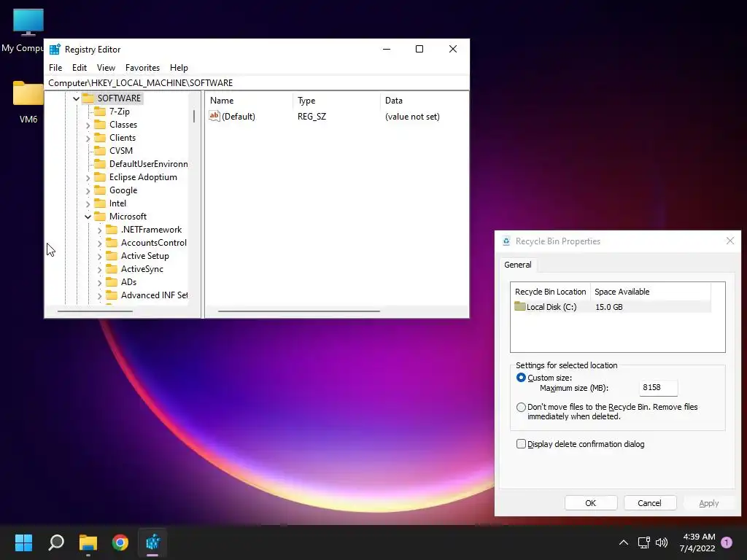Select the Clients registry key

[123, 138]
